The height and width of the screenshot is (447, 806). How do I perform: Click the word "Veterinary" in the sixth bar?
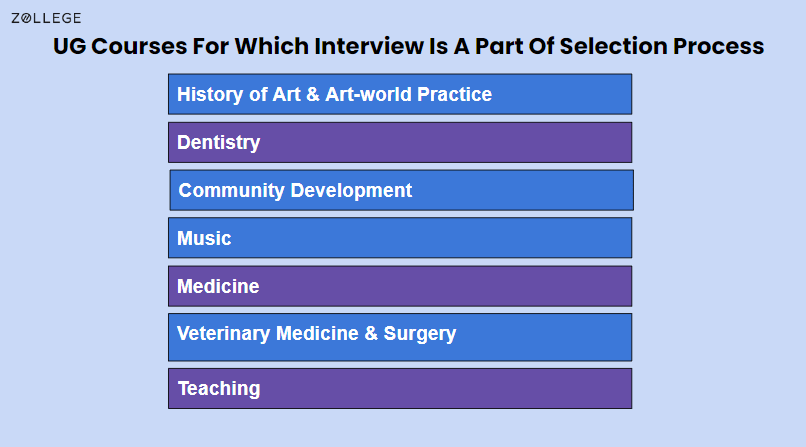pyautogui.click(x=223, y=333)
